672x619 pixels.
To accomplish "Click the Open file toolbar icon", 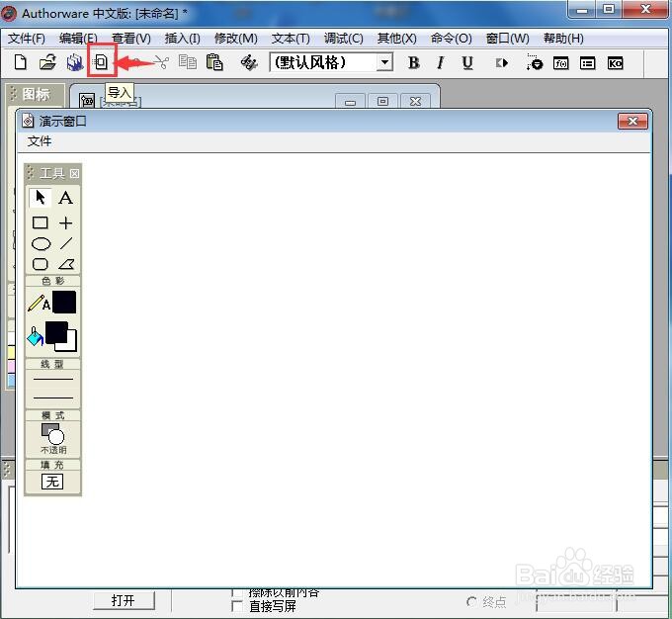I will pos(47,62).
